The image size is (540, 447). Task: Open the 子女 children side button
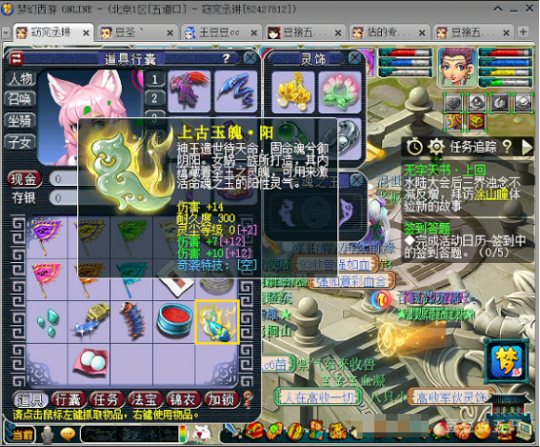pyautogui.click(x=20, y=143)
